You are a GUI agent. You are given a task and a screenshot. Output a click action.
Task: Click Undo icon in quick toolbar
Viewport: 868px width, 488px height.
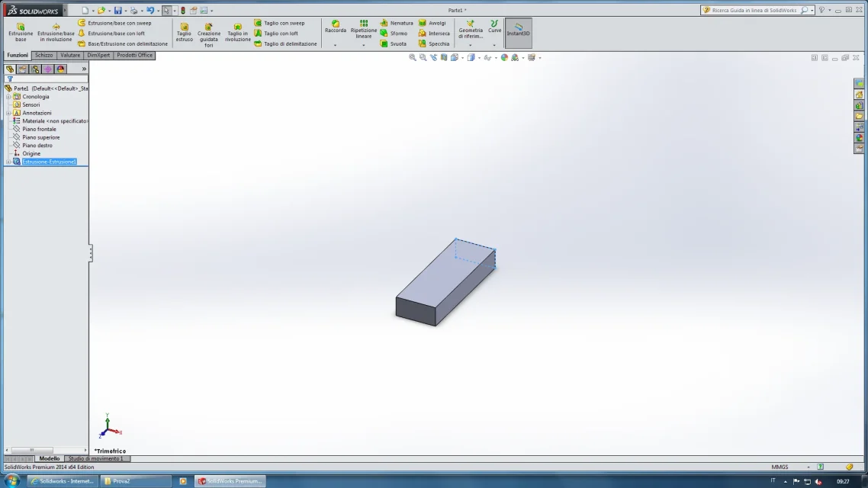pyautogui.click(x=150, y=11)
